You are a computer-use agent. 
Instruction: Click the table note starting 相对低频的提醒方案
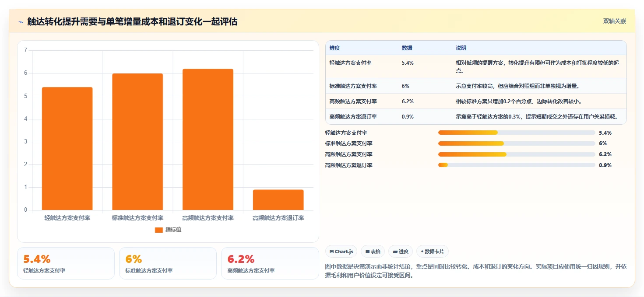coord(538,66)
